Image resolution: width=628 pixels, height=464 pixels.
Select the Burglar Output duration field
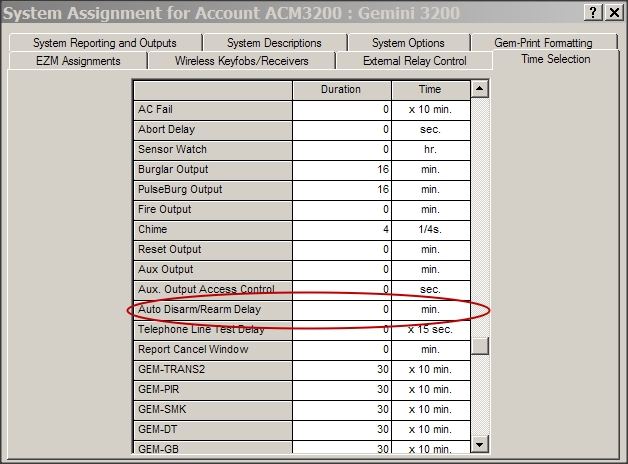tap(341, 170)
